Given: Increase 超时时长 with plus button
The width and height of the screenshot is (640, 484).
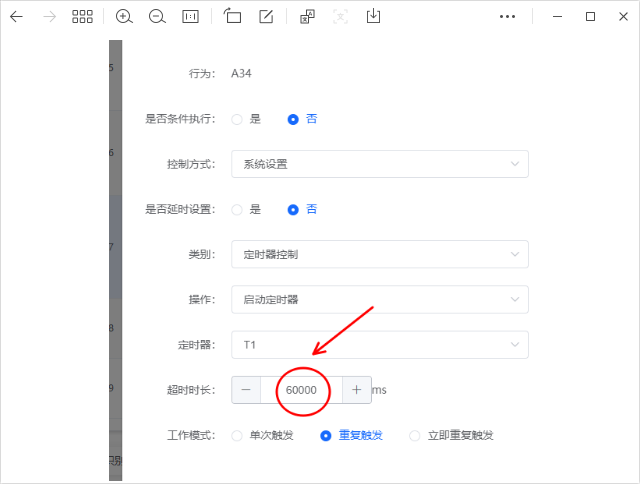Looking at the screenshot, I should (x=356, y=390).
